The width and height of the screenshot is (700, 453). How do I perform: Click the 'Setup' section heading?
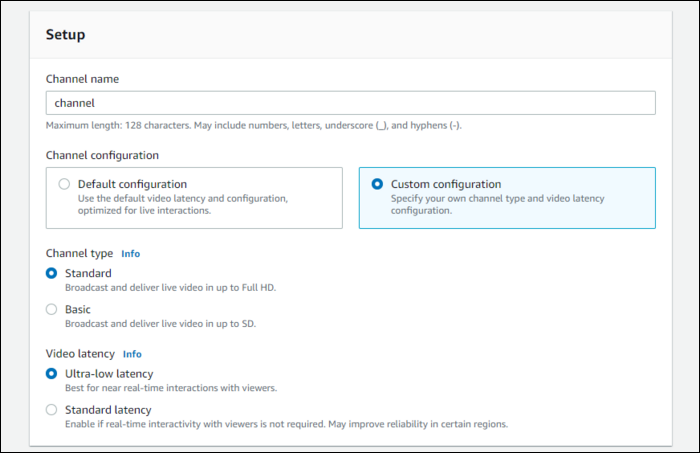(x=65, y=35)
